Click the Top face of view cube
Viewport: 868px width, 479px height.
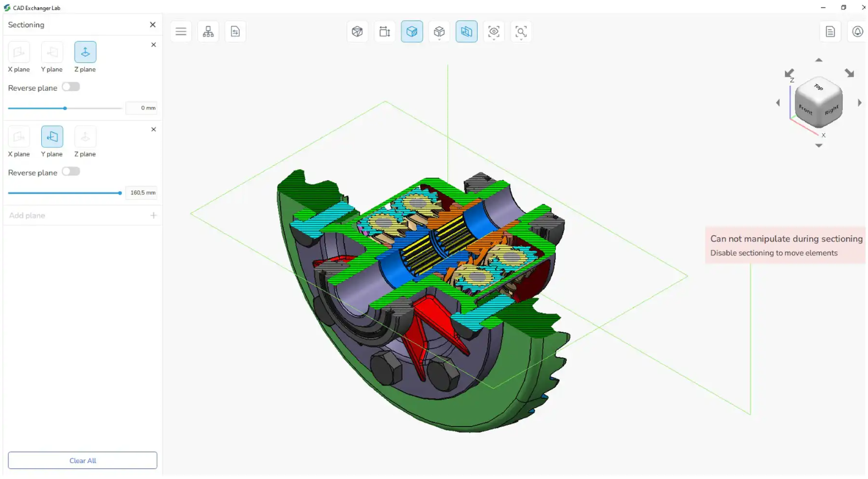[x=819, y=87]
